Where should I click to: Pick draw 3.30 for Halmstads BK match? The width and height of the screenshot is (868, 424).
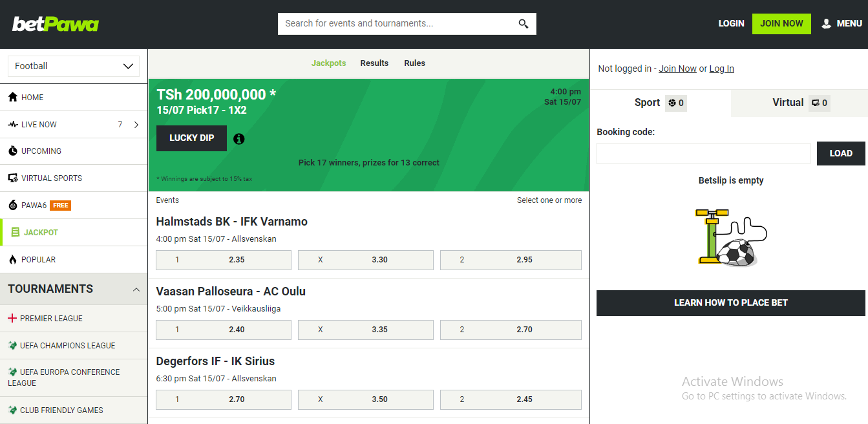(x=366, y=260)
